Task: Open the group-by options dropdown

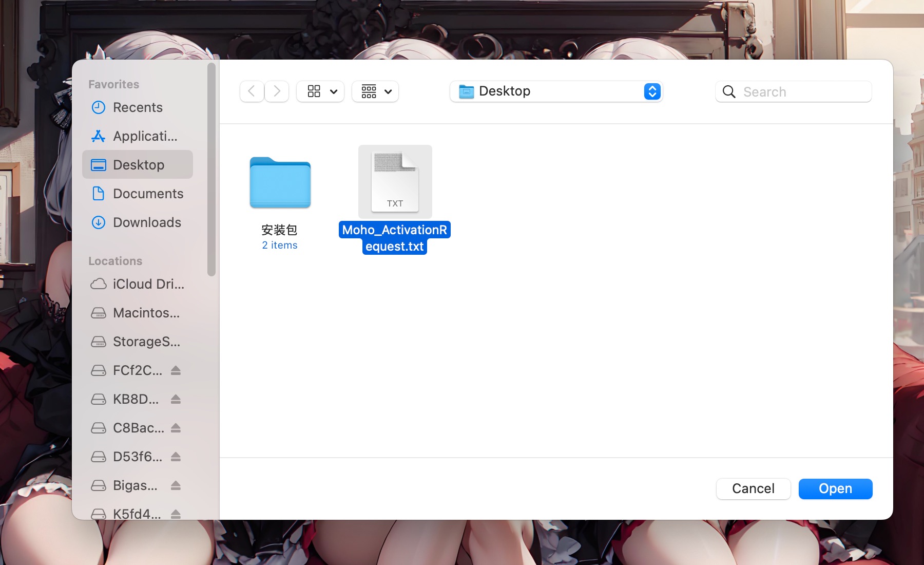Action: click(375, 91)
